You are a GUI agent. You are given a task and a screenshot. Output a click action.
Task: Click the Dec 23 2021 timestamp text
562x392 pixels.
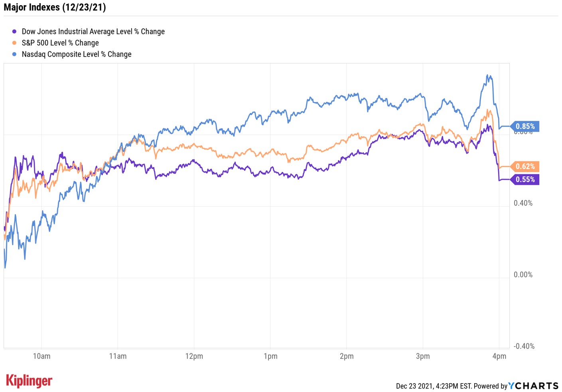click(434, 386)
